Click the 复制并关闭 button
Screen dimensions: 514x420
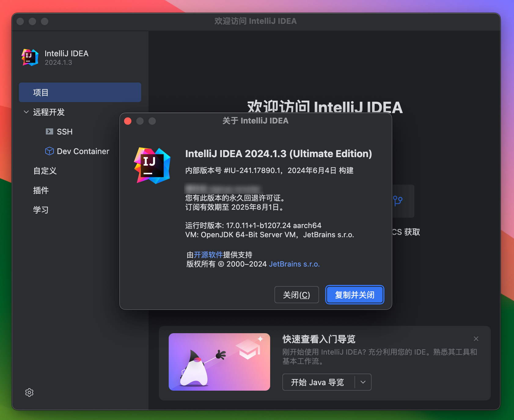(x=355, y=295)
